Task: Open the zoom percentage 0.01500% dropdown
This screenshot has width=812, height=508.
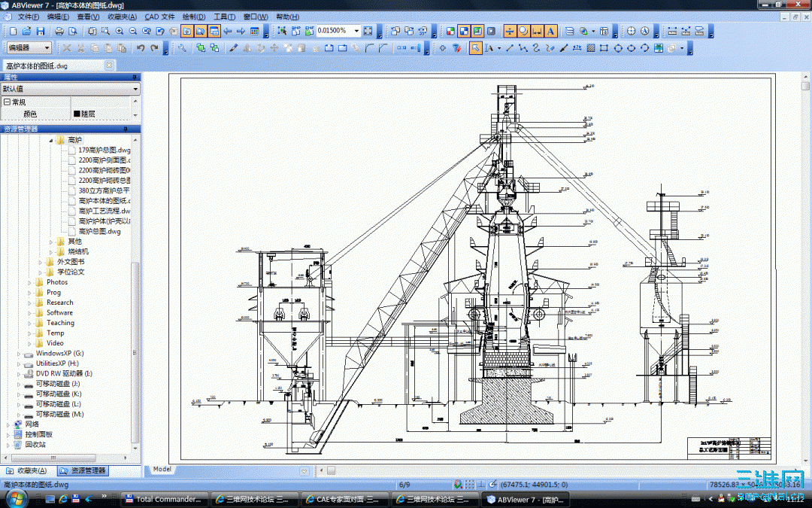Action: pos(356,31)
